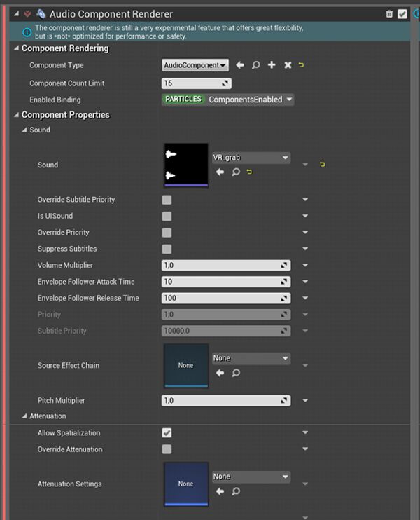Delete the Audio Component Renderer with trash icon

(x=389, y=14)
